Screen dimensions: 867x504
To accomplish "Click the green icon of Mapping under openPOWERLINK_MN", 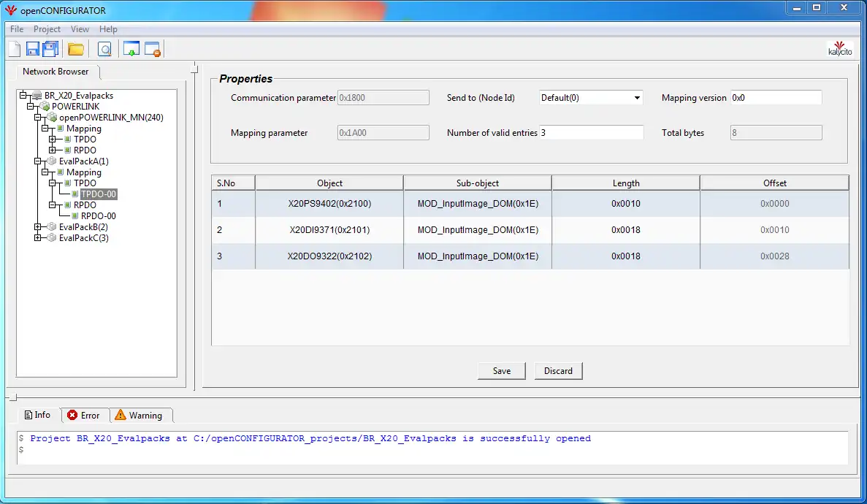I will [61, 129].
